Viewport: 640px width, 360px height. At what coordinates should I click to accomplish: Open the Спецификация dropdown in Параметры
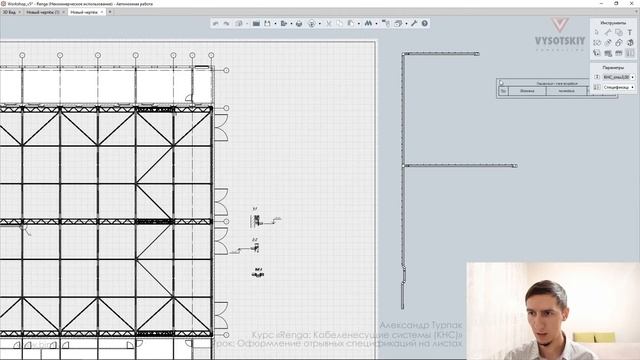tap(619, 87)
